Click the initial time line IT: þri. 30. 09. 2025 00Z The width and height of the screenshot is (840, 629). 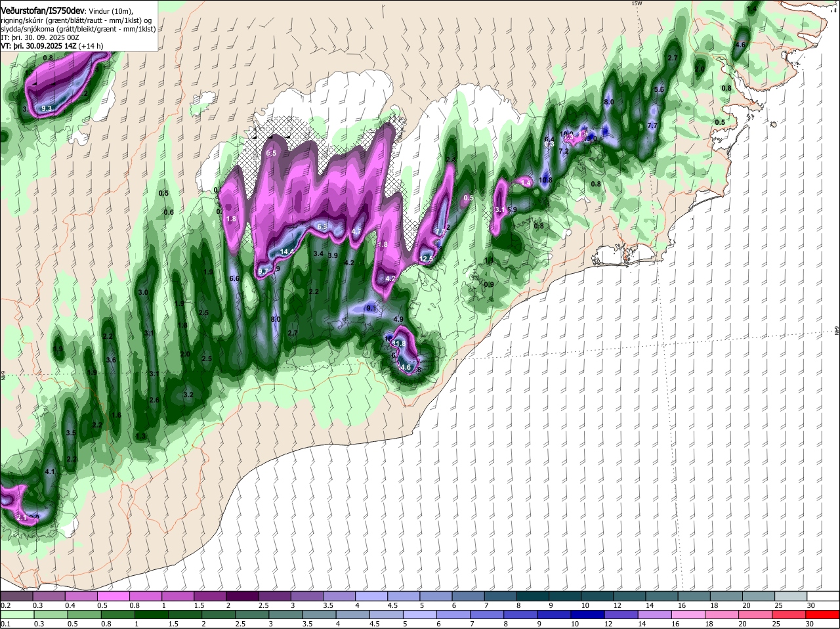40,38
